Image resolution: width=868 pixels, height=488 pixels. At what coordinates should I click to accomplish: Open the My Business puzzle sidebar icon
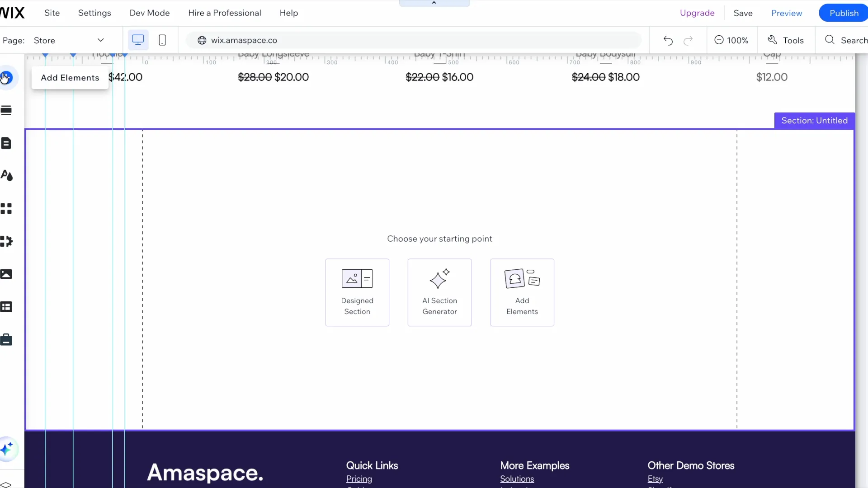tap(6, 241)
